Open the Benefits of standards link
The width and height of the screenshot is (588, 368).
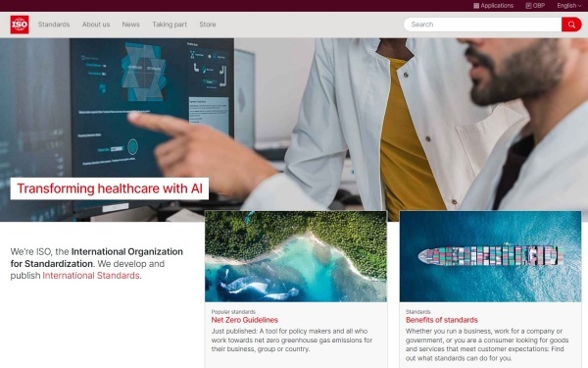441,320
